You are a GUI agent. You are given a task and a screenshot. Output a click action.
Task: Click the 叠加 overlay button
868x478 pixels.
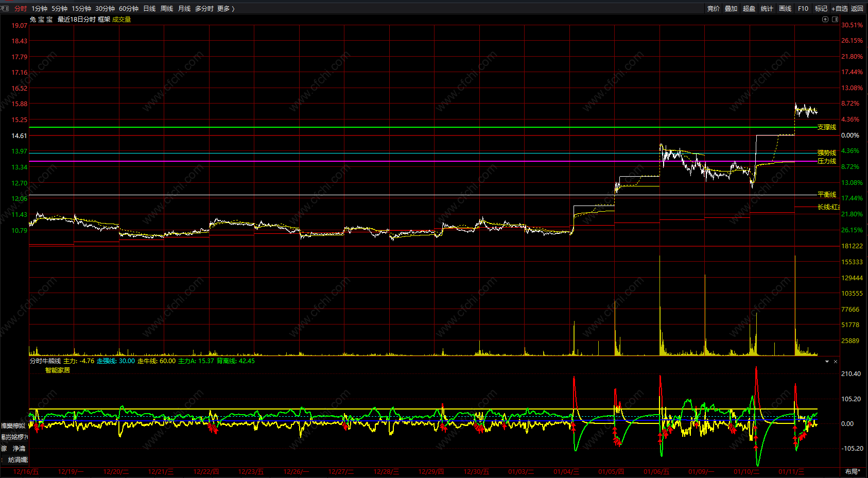point(731,9)
